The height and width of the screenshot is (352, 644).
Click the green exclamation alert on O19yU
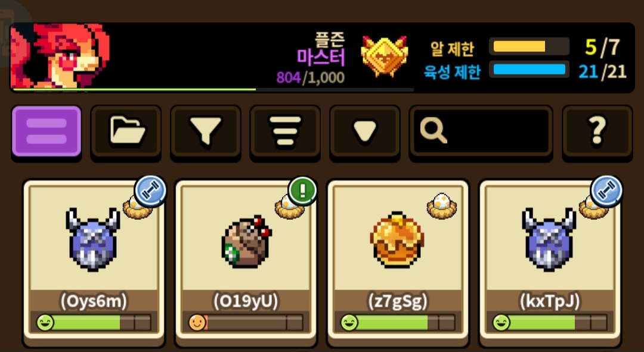302,191
